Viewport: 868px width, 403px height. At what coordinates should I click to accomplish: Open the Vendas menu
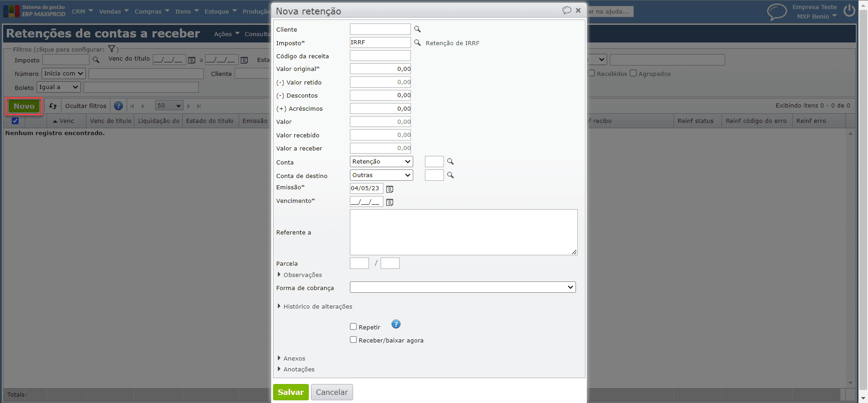[x=114, y=11]
